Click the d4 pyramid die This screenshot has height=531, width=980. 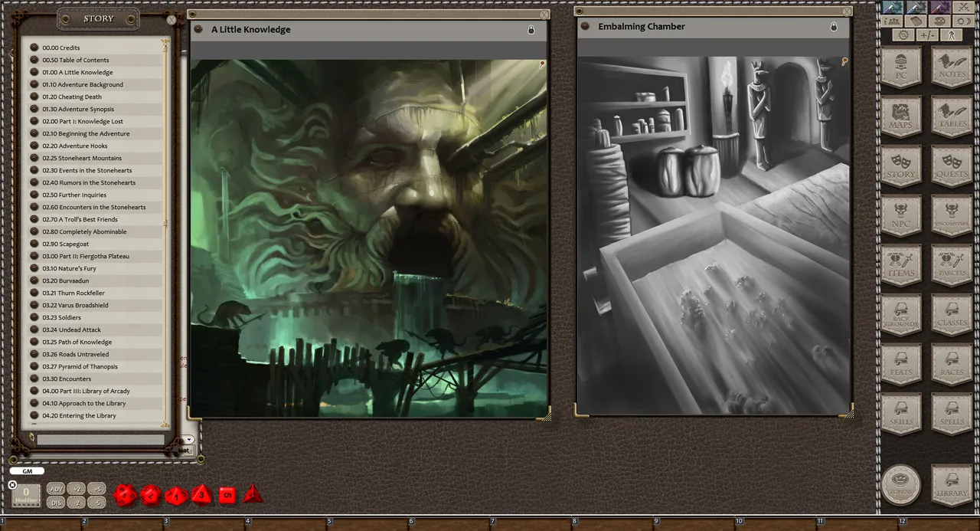coord(253,494)
